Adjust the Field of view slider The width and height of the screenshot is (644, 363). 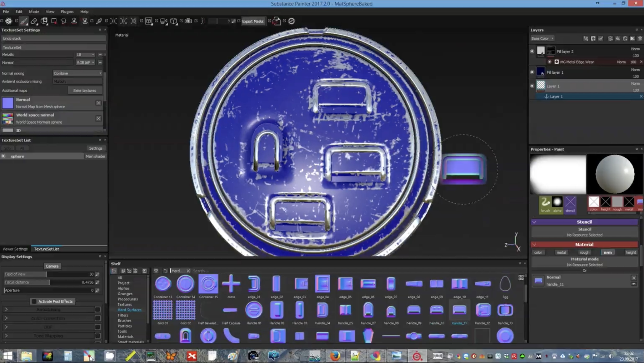(x=49, y=274)
